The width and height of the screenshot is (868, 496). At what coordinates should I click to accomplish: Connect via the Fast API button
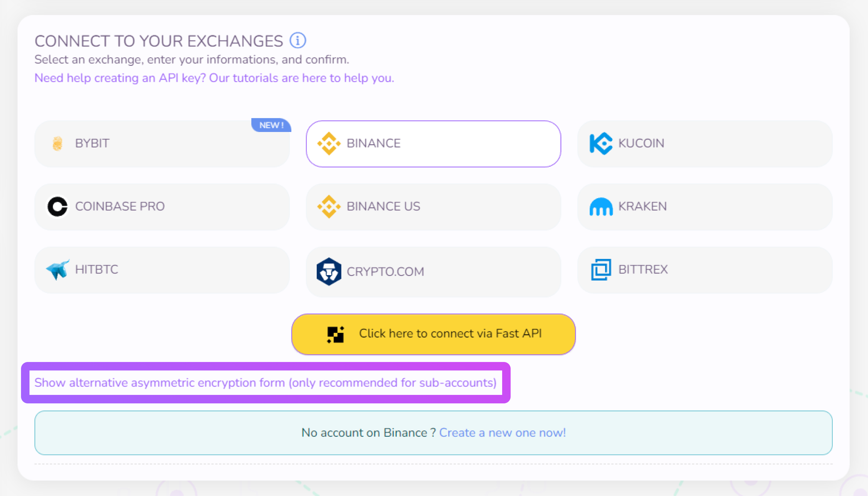click(433, 334)
